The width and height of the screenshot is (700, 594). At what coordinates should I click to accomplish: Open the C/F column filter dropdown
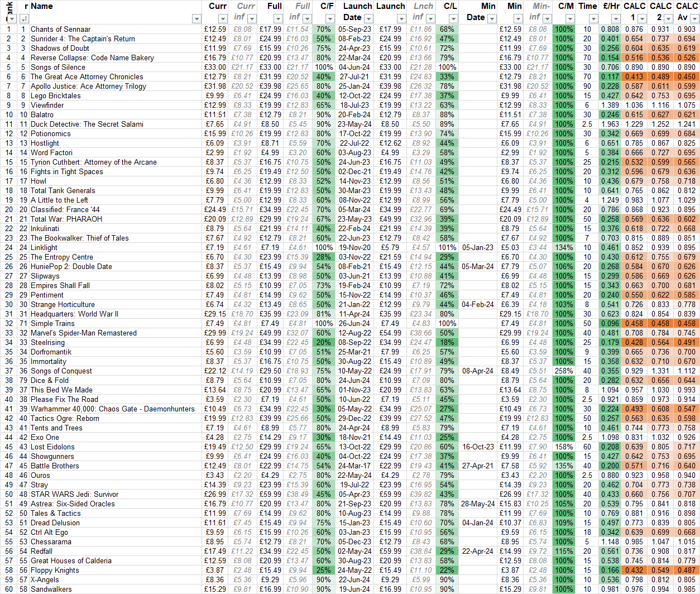pos(330,19)
